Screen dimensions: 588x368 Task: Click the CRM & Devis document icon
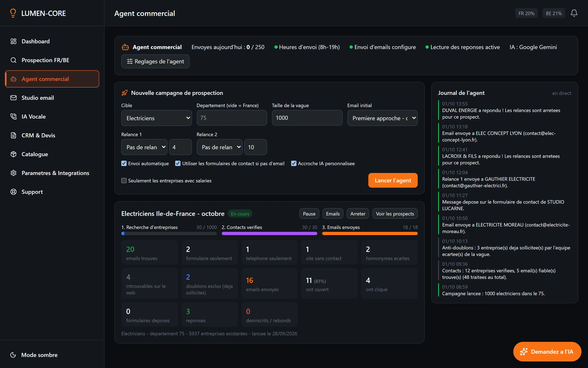pyautogui.click(x=14, y=135)
